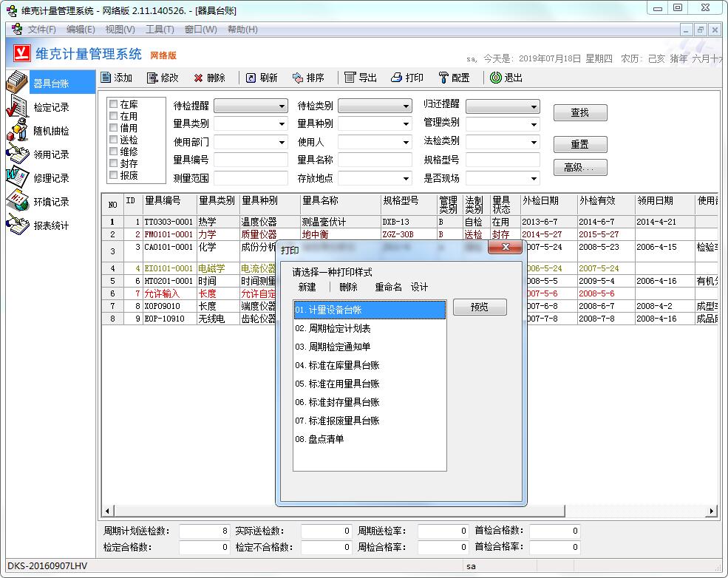Close the 打印 dialog with red X
728x578 pixels.
pos(506,247)
